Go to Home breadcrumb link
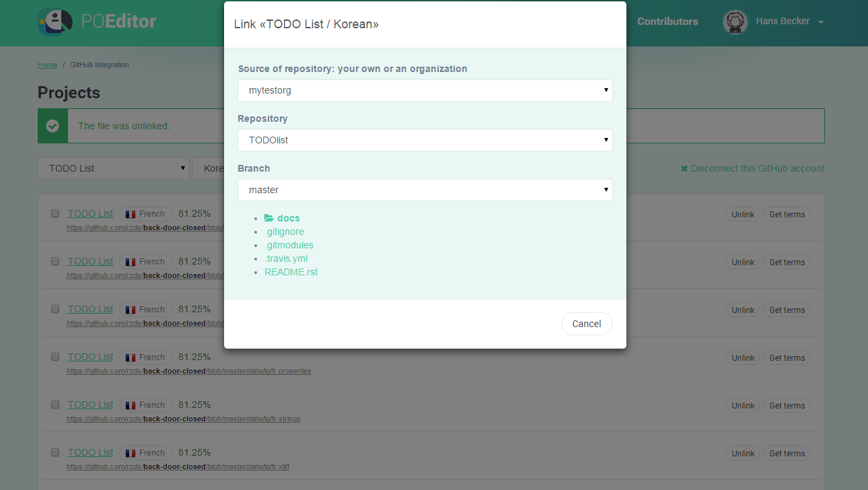The height and width of the screenshot is (490, 868). tap(47, 65)
